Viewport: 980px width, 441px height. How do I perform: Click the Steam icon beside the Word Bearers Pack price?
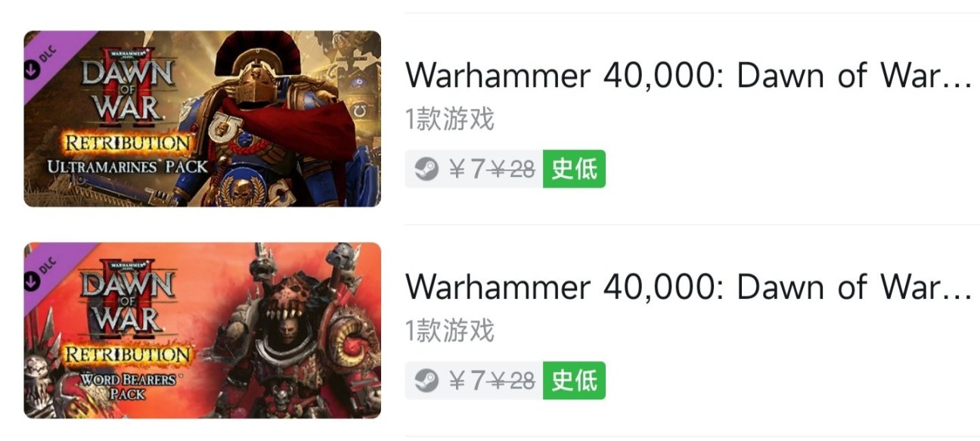point(425,380)
